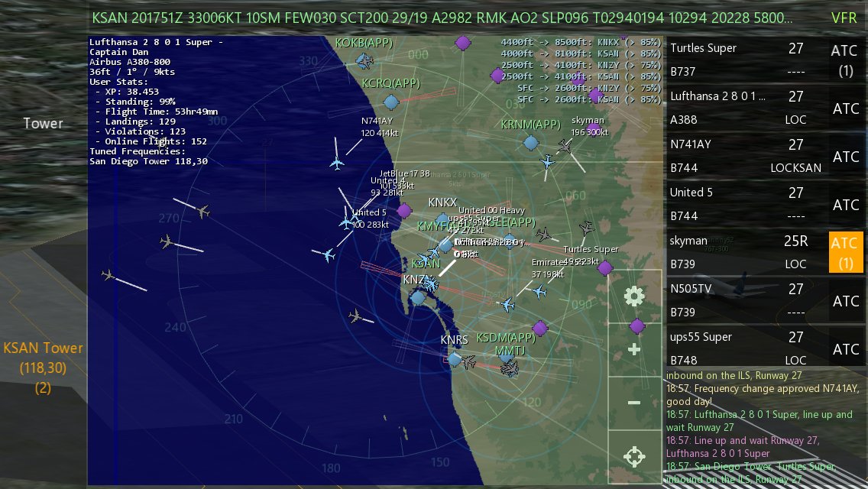This screenshot has height=489, width=868.
Task: Select purple waypoint below Turtles Super label
Action: pos(605,268)
